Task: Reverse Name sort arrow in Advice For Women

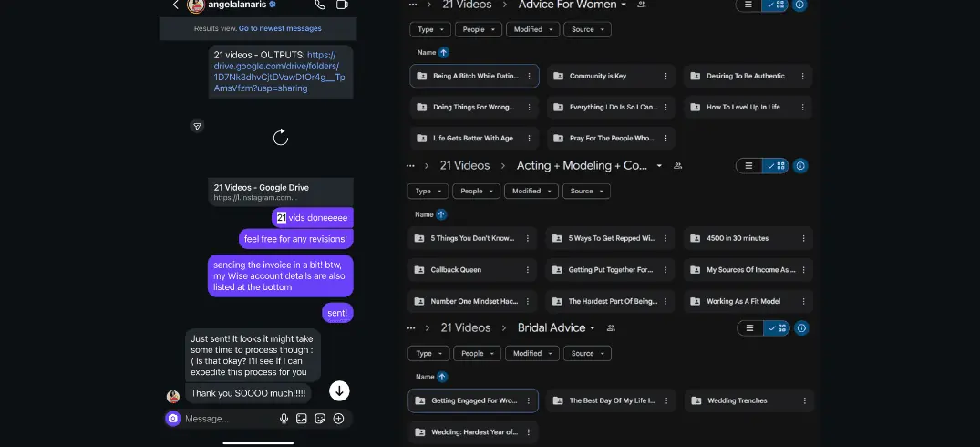Action: (x=443, y=53)
